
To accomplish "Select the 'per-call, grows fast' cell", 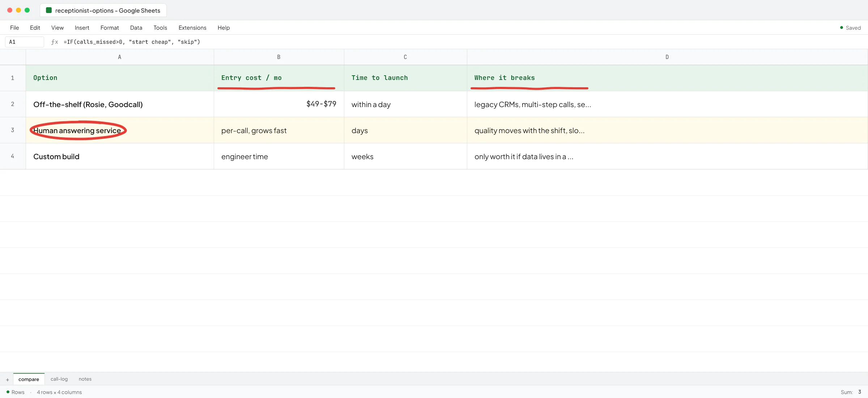I will (279, 130).
